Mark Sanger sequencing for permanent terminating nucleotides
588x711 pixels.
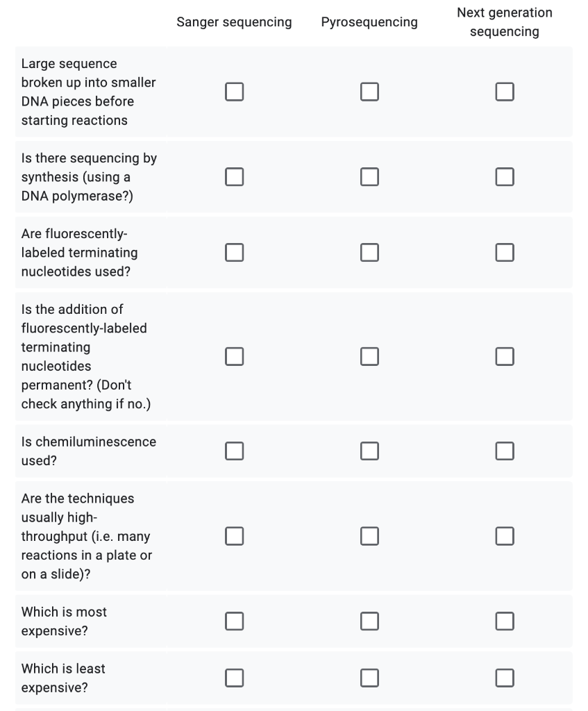235,356
